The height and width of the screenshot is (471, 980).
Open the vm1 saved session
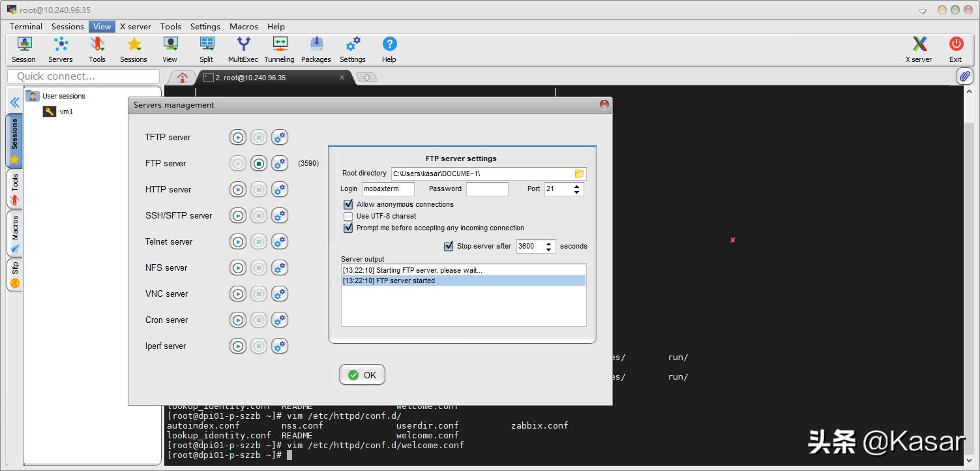[66, 112]
